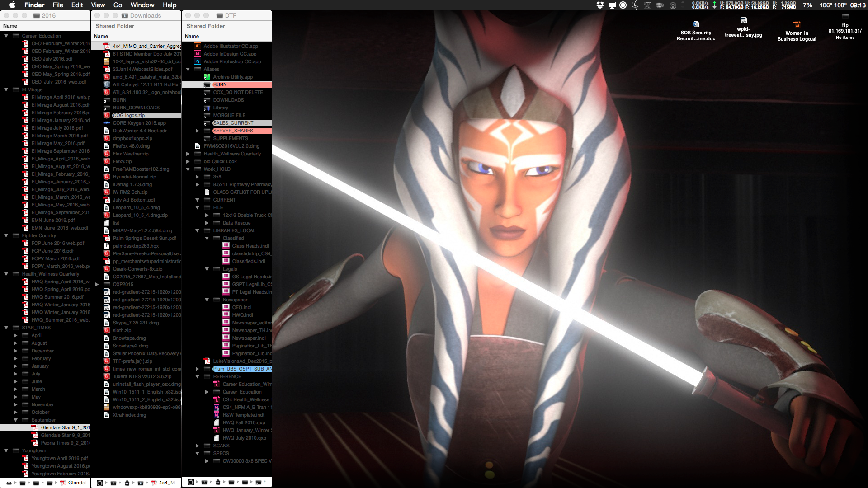Open the File menu
The height and width of the screenshot is (488, 868).
pyautogui.click(x=58, y=5)
